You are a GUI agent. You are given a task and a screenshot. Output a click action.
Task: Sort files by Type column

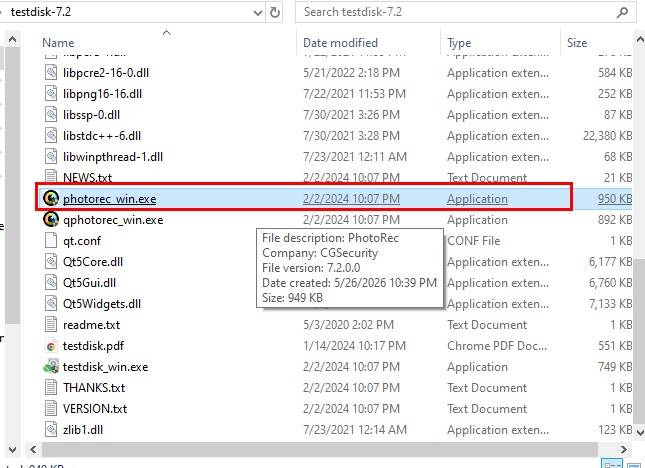pos(459,43)
